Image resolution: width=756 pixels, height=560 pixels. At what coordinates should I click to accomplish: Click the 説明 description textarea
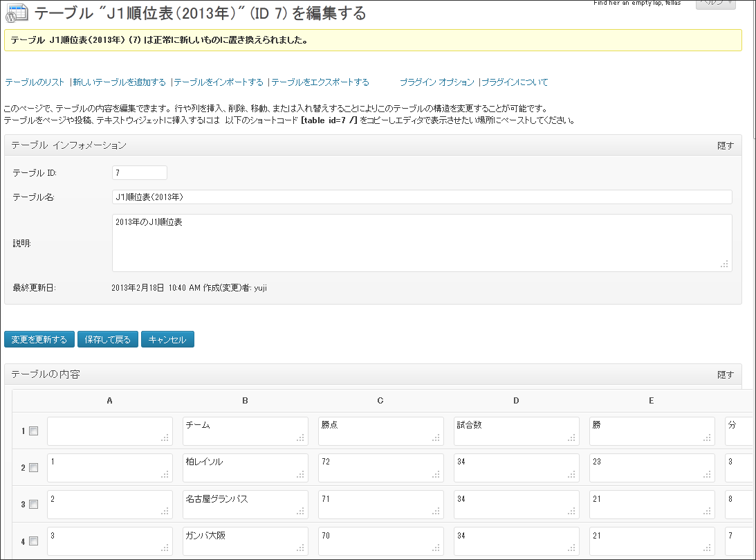point(422,243)
